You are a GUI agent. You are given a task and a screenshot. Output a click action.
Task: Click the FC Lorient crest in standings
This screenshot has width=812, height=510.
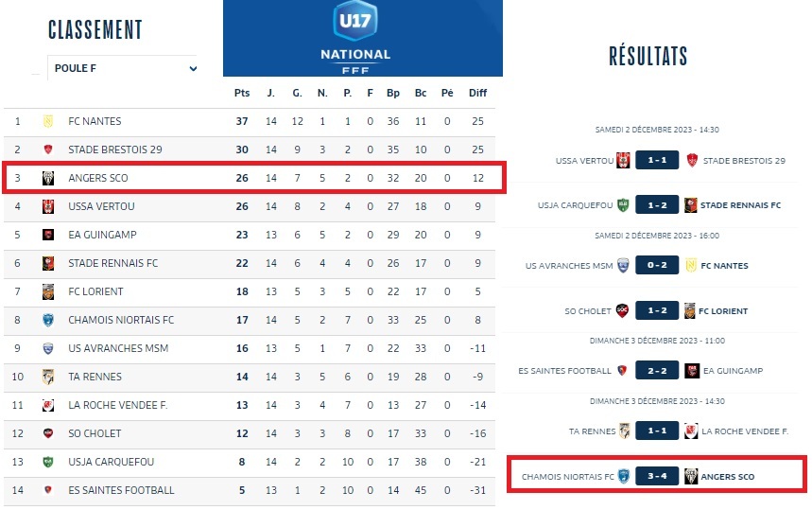click(47, 291)
